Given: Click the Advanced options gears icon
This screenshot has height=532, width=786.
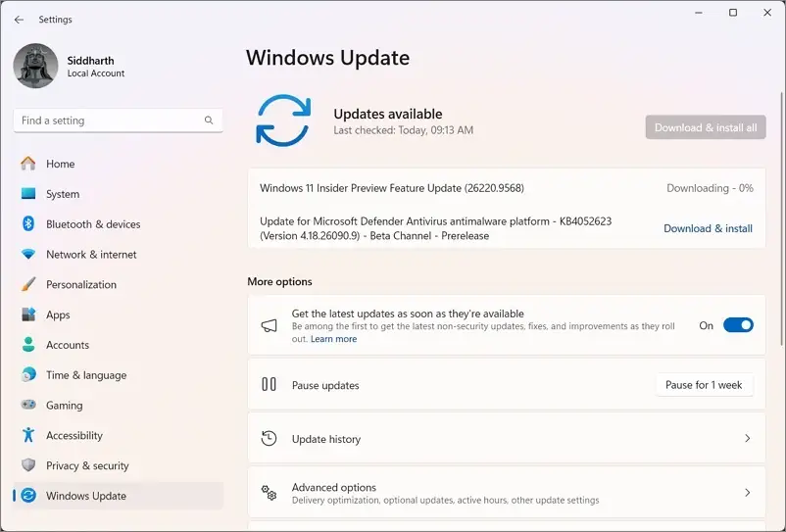Looking at the screenshot, I should 270,493.
